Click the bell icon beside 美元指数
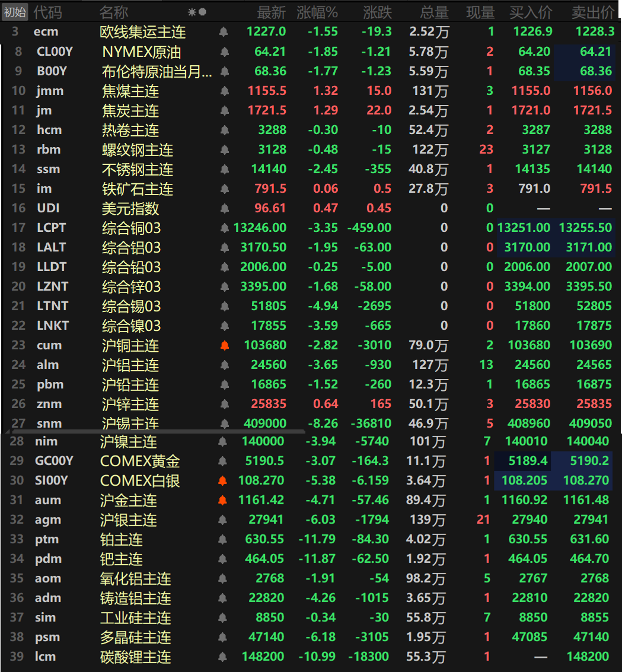Image resolution: width=622 pixels, height=672 pixels. [x=224, y=208]
